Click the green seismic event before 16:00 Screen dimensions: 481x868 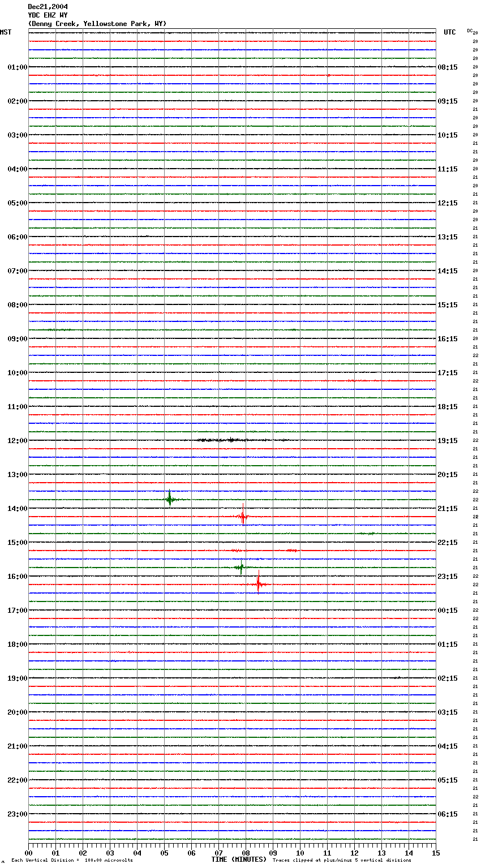241,567
